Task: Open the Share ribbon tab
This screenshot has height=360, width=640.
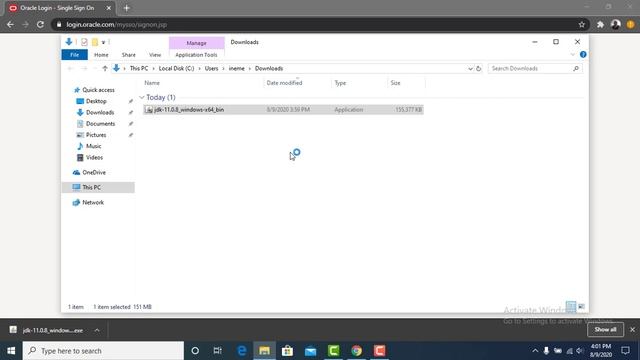Action: coord(129,55)
